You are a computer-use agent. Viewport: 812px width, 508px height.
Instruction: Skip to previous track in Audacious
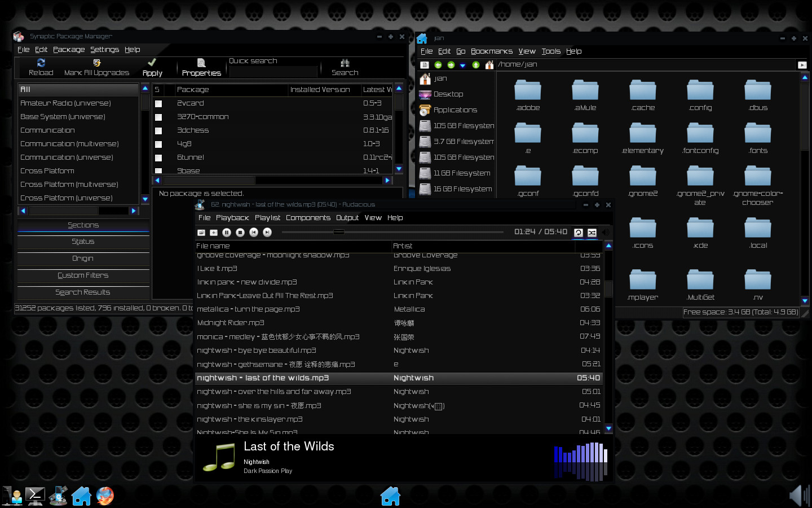click(x=254, y=232)
